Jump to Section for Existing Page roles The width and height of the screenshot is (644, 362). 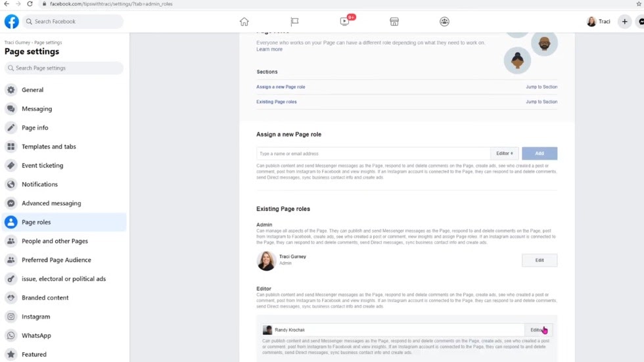tap(541, 102)
